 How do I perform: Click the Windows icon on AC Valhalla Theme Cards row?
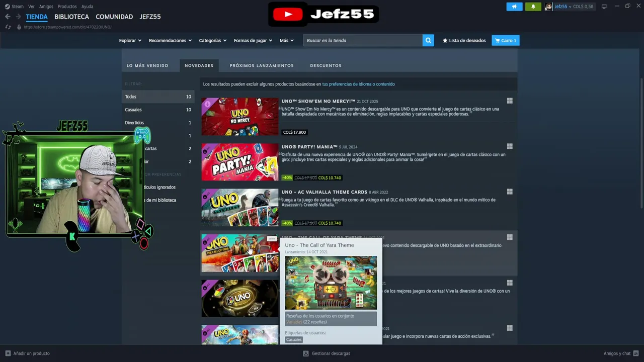click(x=510, y=192)
